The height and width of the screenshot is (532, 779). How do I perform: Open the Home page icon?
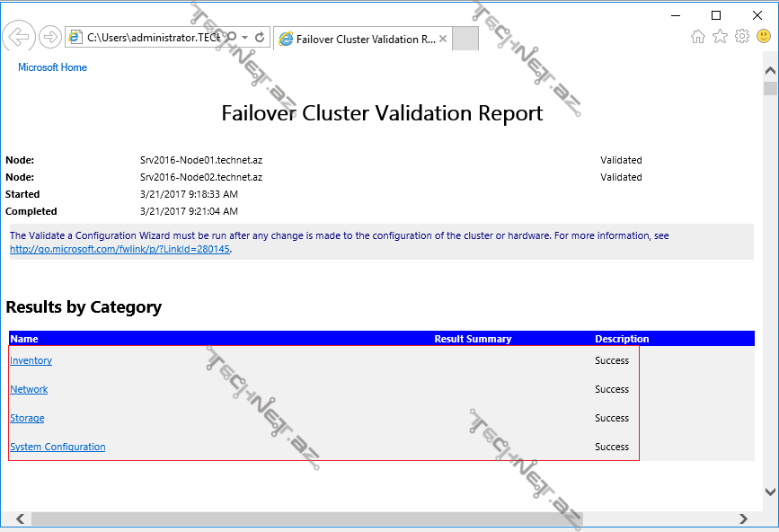(698, 37)
